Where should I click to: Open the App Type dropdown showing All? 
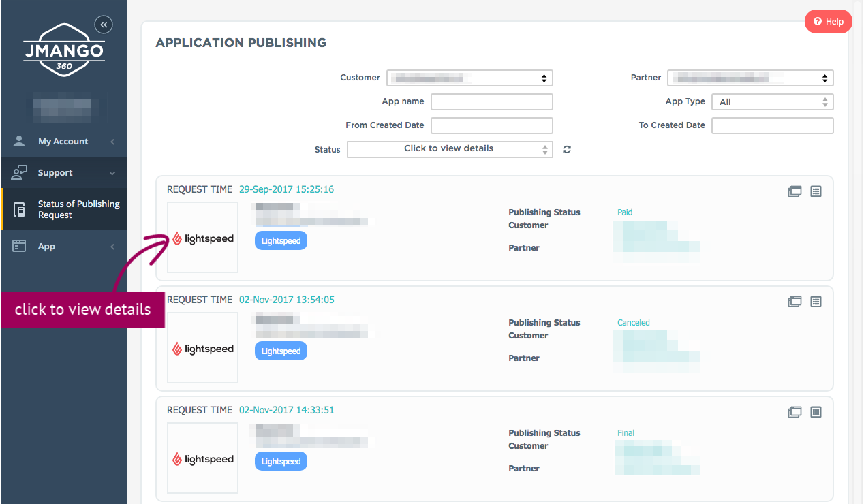(773, 101)
